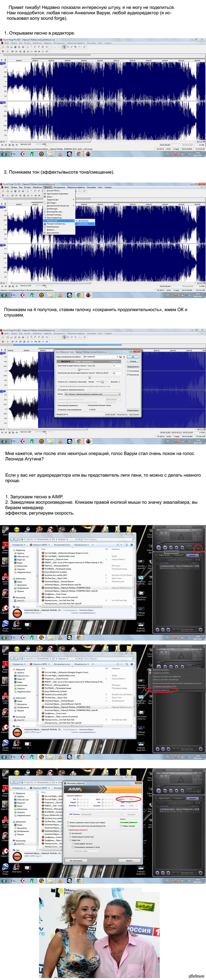Viewport: 206px width, 980px height.
Task: Select Шумоподавитель... from the Effects menu
Action: coord(55,218)
